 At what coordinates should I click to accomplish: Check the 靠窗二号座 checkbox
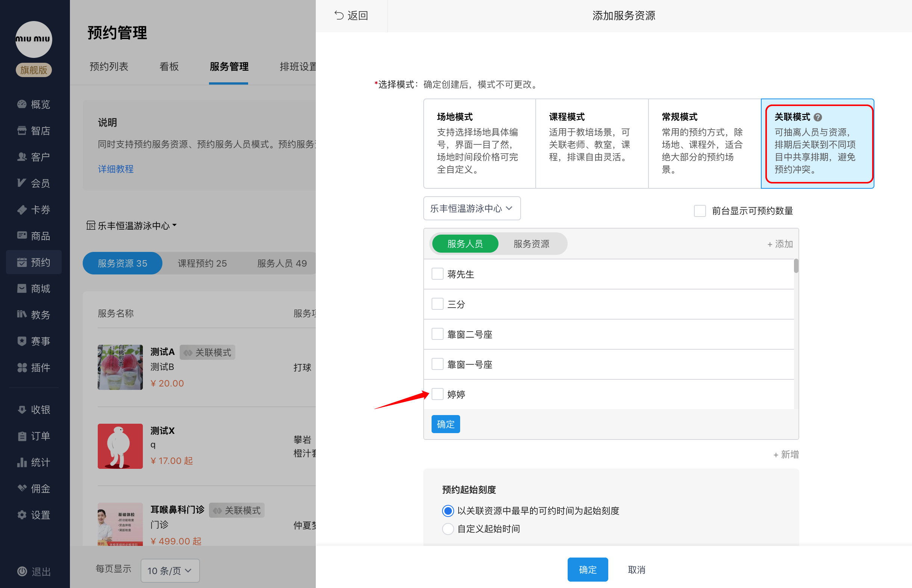click(437, 334)
